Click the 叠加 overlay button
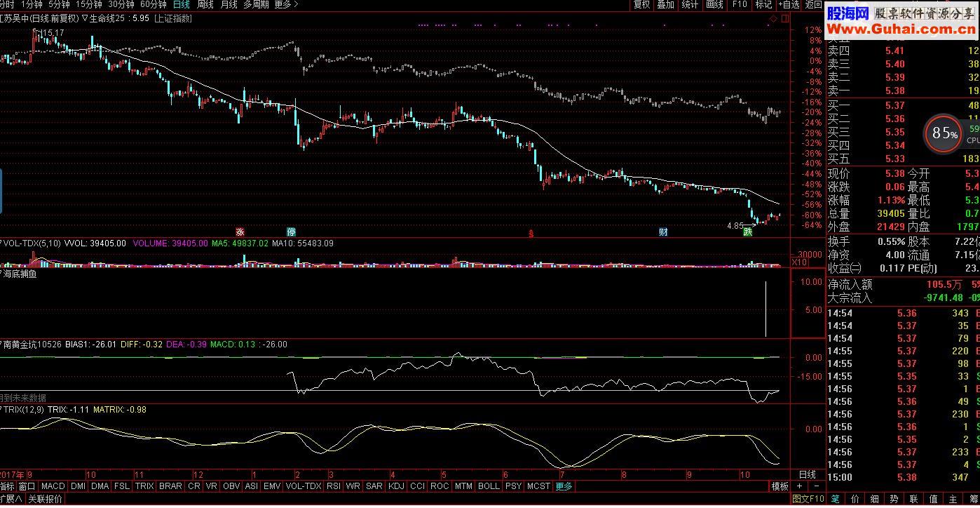The width and height of the screenshot is (980, 508). click(665, 4)
